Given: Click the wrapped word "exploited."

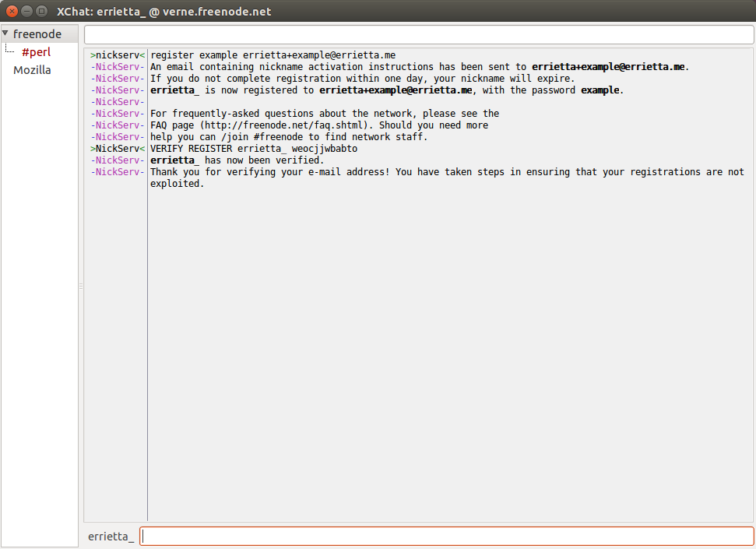Looking at the screenshot, I should (x=178, y=184).
